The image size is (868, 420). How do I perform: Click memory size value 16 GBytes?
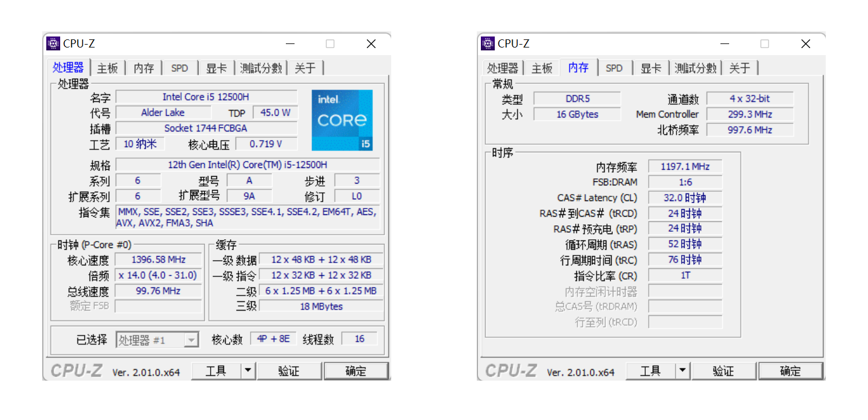(x=577, y=114)
